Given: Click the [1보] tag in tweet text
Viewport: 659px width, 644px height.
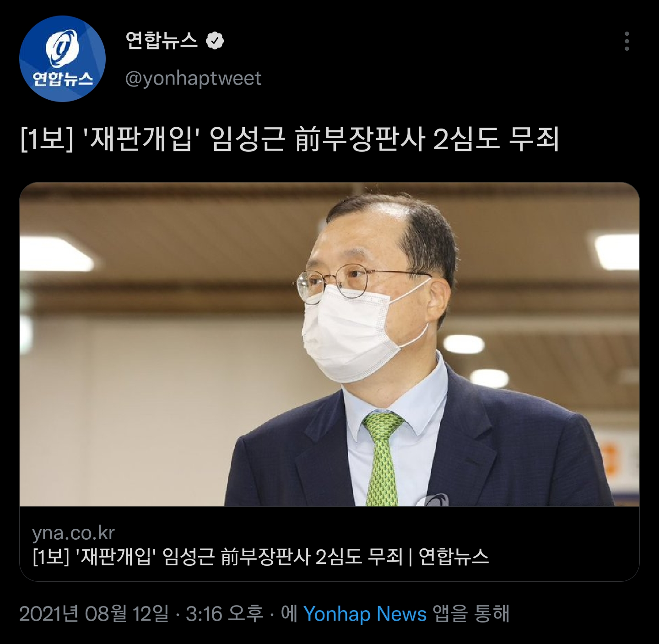Looking at the screenshot, I should [47, 140].
